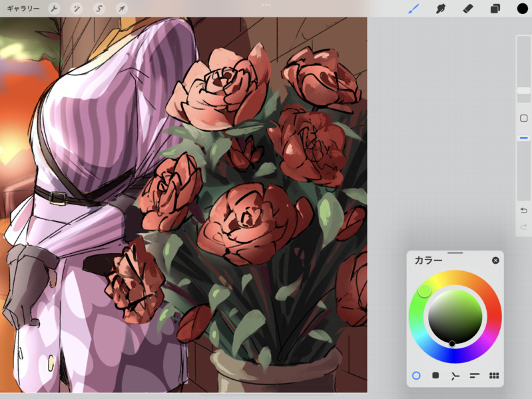Switch to Disc color mode tab
The height and width of the screenshot is (399, 532).
click(x=416, y=376)
